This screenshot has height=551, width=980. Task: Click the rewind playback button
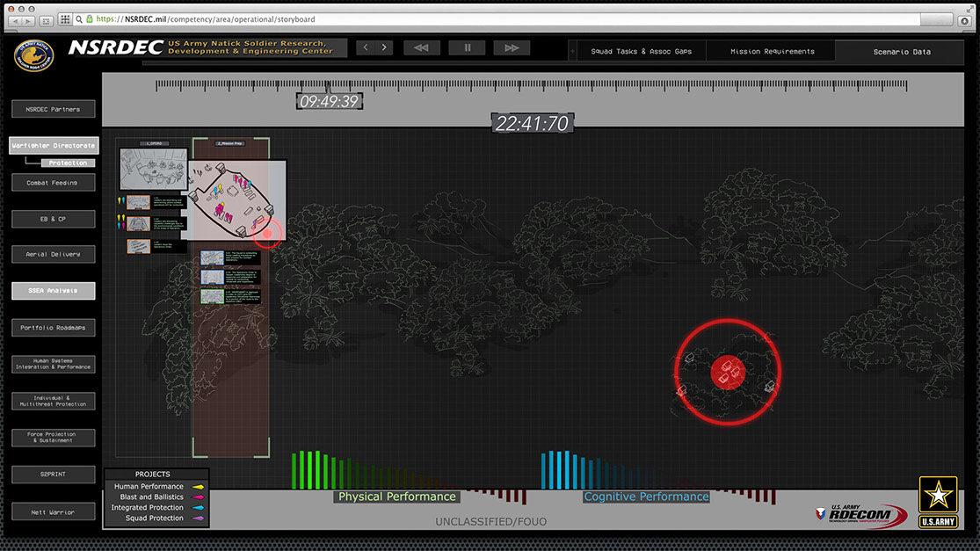tap(421, 47)
